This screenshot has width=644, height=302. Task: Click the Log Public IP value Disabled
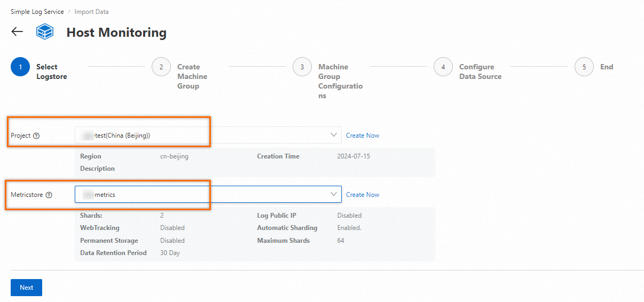coord(349,216)
